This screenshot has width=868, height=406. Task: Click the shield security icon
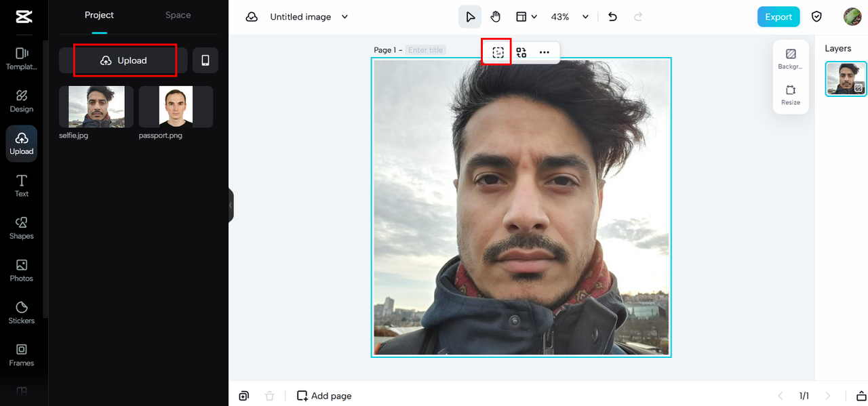tap(817, 17)
